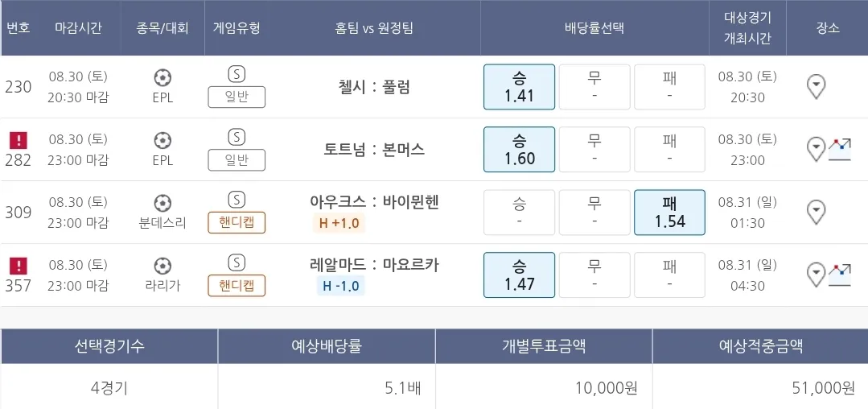The height and width of the screenshot is (409, 868).
Task: Click the 일반 game type badge for match 230
Action: pyautogui.click(x=237, y=97)
